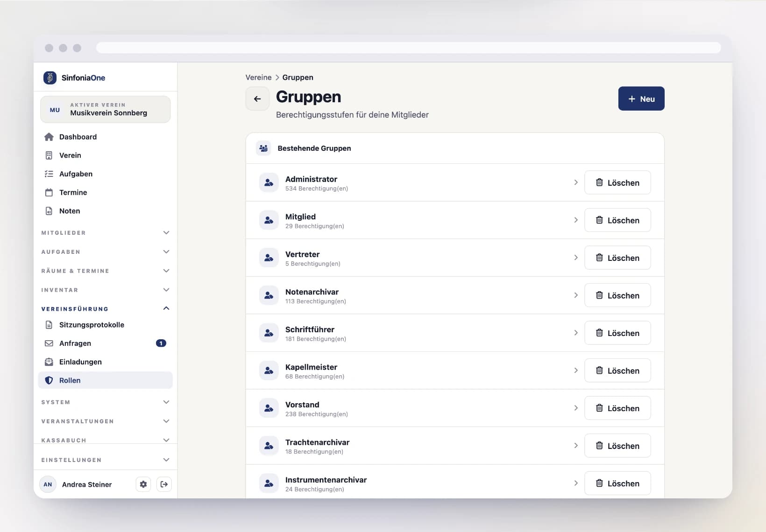Screen dimensions: 766x532
Task: Click the Bestehende Gruppen header icon
Action: tap(263, 148)
